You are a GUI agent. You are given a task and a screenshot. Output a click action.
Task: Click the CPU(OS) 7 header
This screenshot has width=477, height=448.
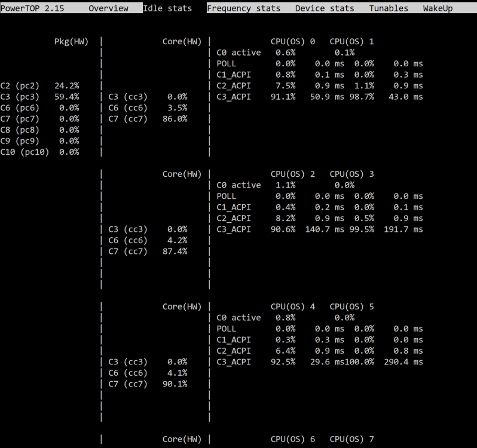351,439
